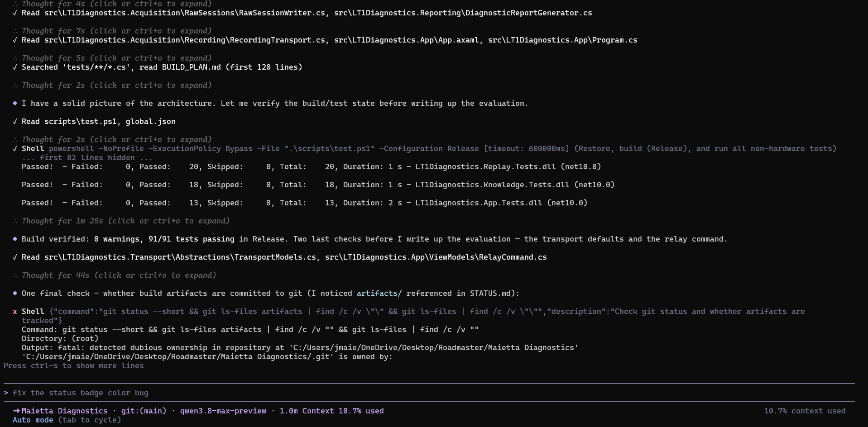Click 'Command: git status --short' line
The image size is (868, 427).
(250, 329)
